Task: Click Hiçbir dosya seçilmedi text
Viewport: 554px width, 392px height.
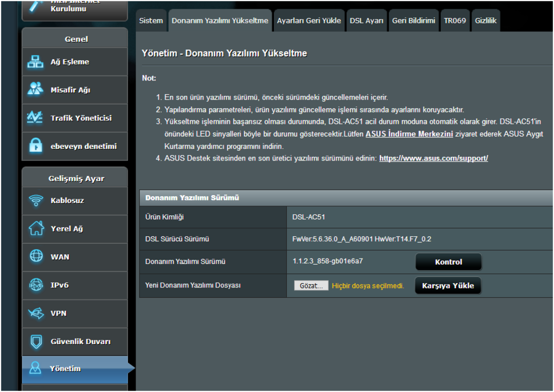Action: [368, 286]
